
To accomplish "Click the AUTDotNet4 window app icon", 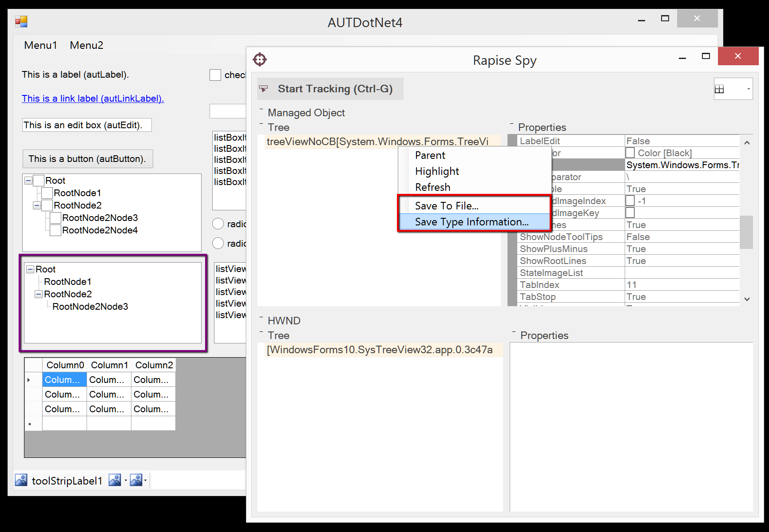I will (21, 21).
